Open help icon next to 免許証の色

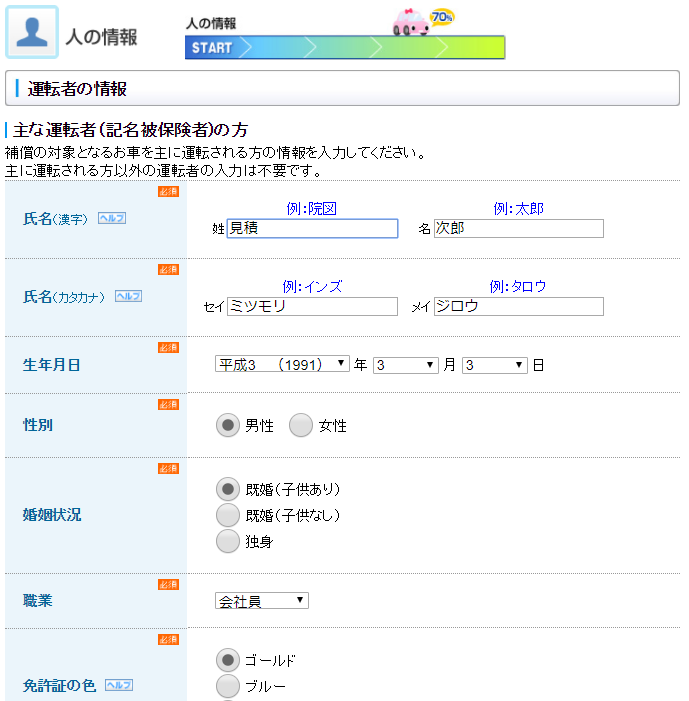pyautogui.click(x=118, y=685)
